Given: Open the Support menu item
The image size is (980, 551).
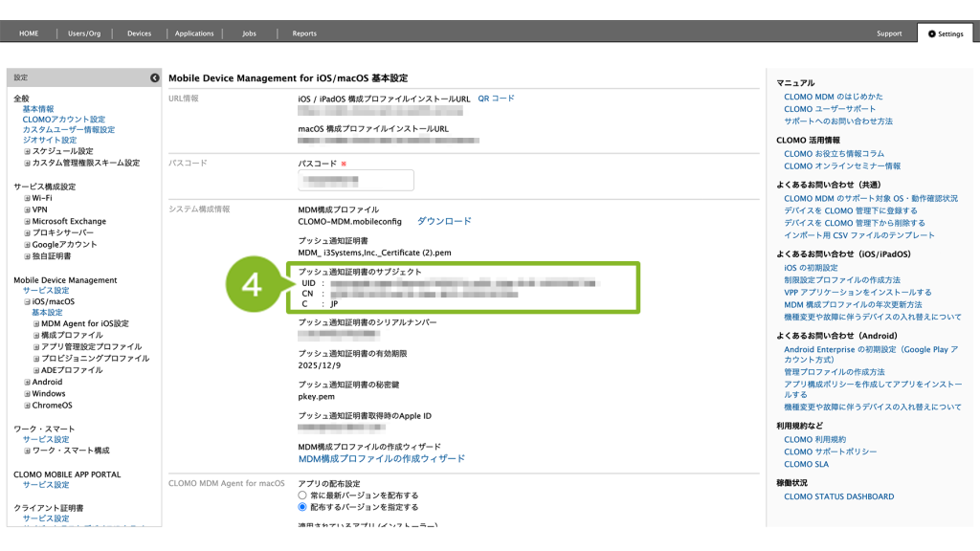Looking at the screenshot, I should (889, 33).
